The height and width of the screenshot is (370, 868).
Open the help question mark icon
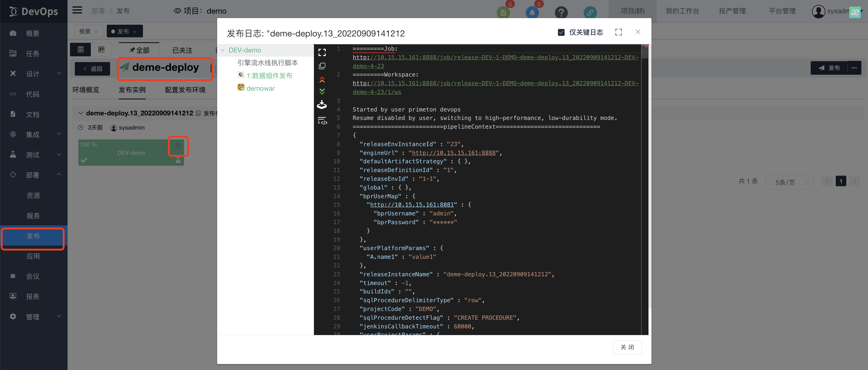tap(561, 12)
